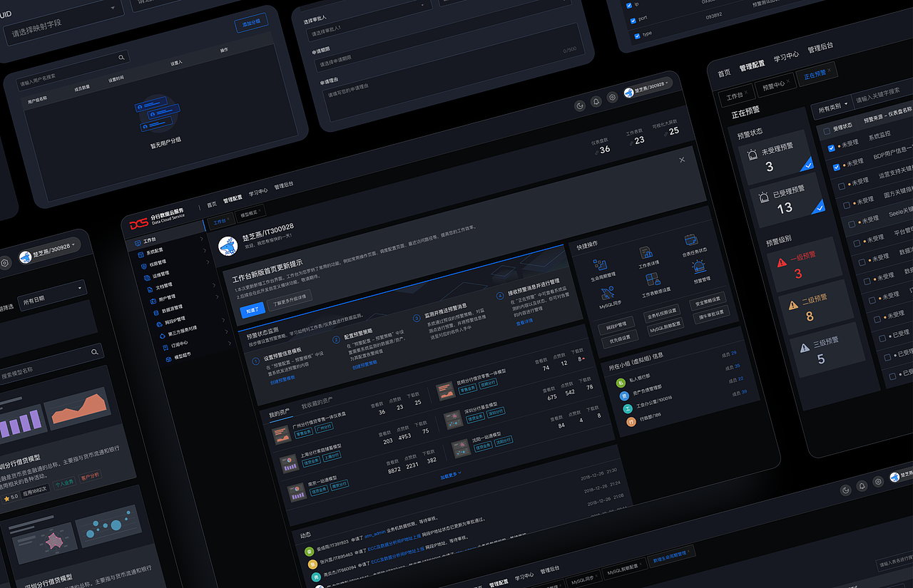
Task: Open 学习中心 menu in center window
Action: pos(258,192)
